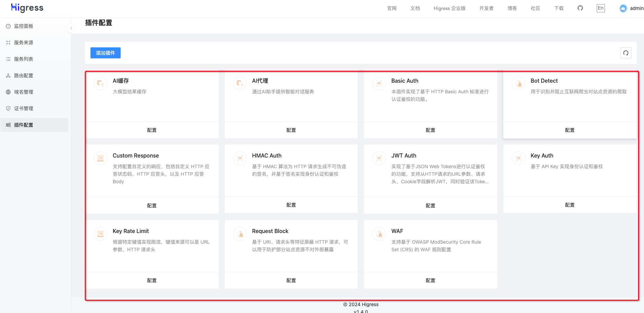The height and width of the screenshot is (313, 644).
Task: Click the 路由配置 sidebar icon
Action: click(x=8, y=76)
